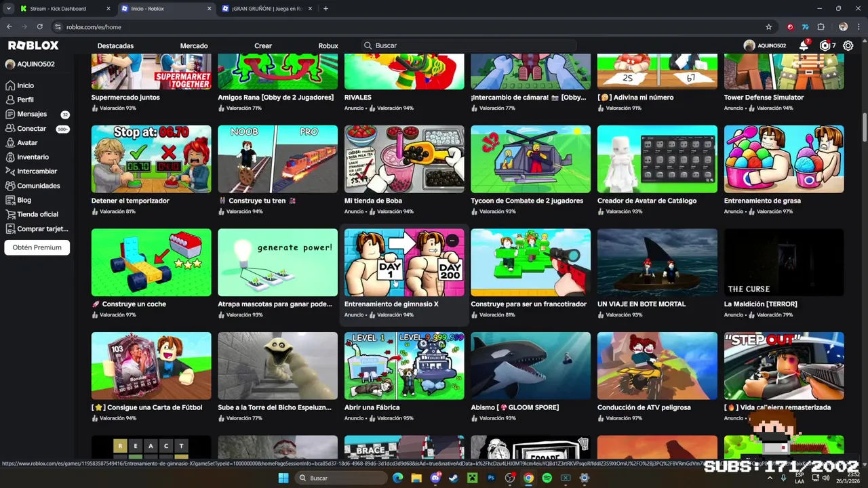Screen dimensions: 868x488
Task: Open the Inventario sidebar icon
Action: (x=10, y=157)
